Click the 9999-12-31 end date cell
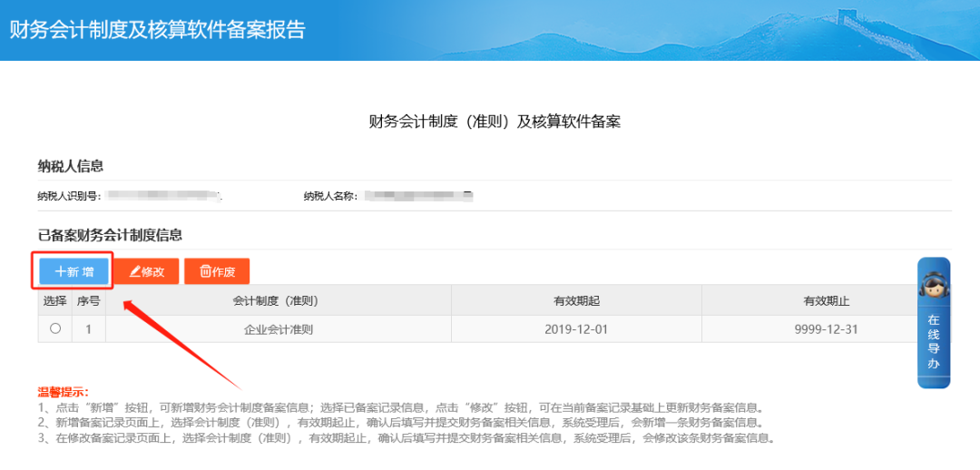Image resolution: width=980 pixels, height=470 pixels. click(827, 328)
